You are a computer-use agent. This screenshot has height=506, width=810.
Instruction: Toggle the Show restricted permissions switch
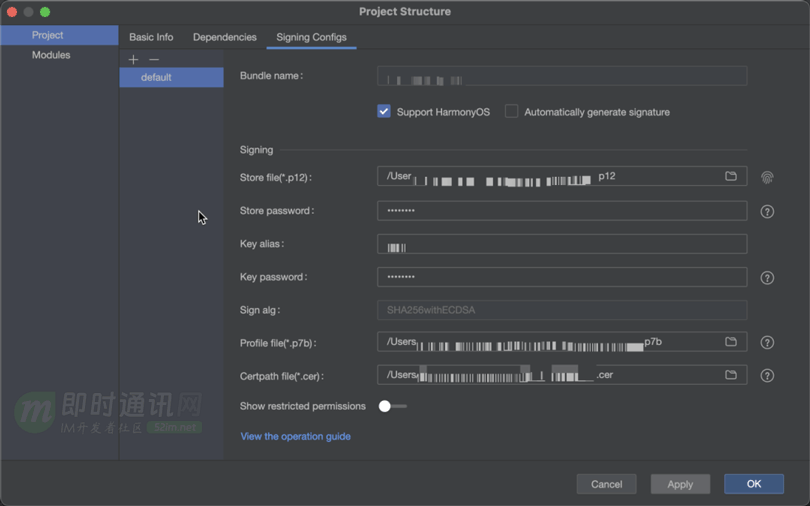pyautogui.click(x=393, y=406)
